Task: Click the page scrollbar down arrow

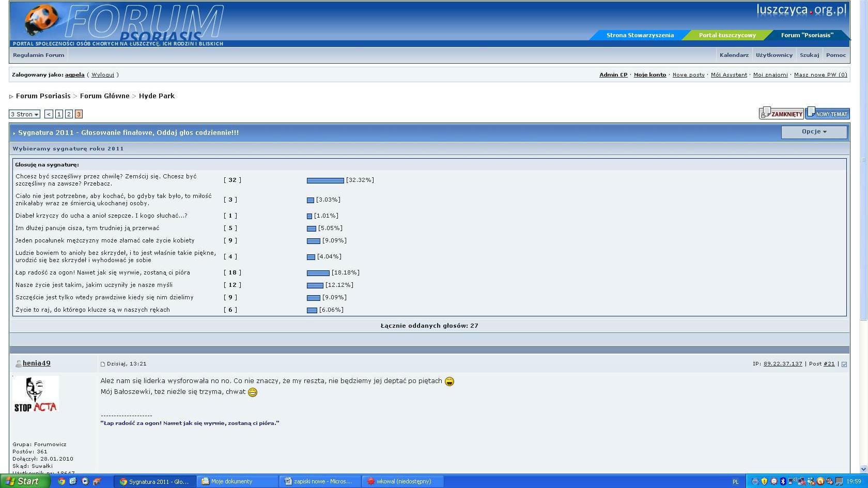Action: click(x=863, y=469)
